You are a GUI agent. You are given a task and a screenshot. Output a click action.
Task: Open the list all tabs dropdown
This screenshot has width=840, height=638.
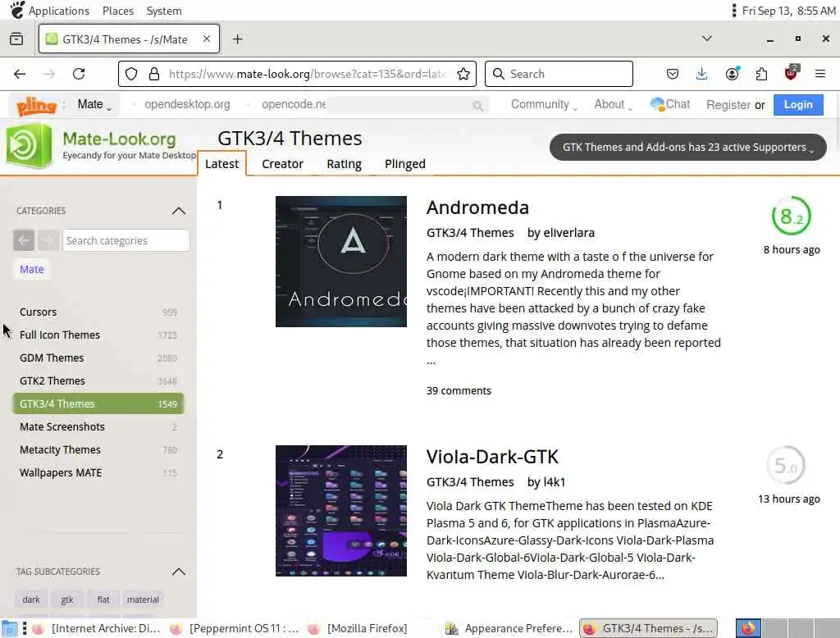707,39
